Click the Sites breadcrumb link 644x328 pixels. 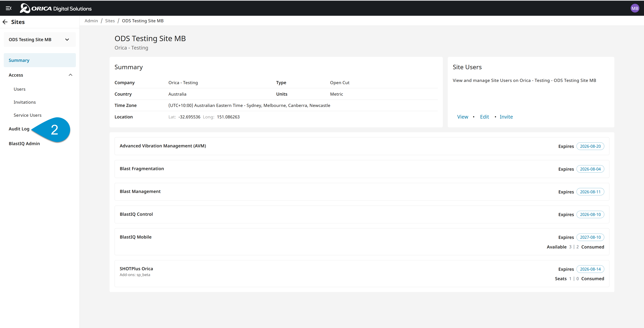pyautogui.click(x=110, y=21)
